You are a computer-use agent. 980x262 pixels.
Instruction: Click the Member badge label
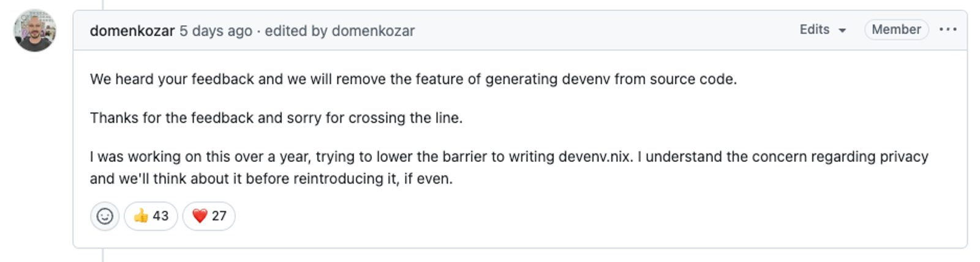coord(896,29)
